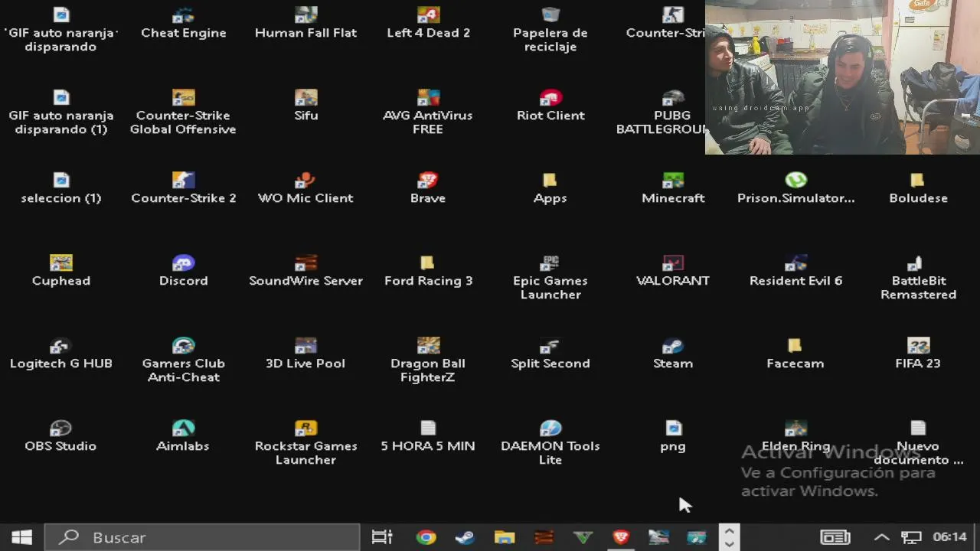980x551 pixels.
Task: Launch 3D Live Pool shortcut
Action: [x=305, y=354]
